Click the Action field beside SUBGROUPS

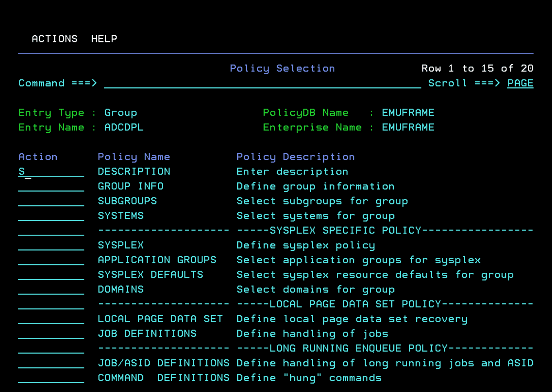point(51,201)
